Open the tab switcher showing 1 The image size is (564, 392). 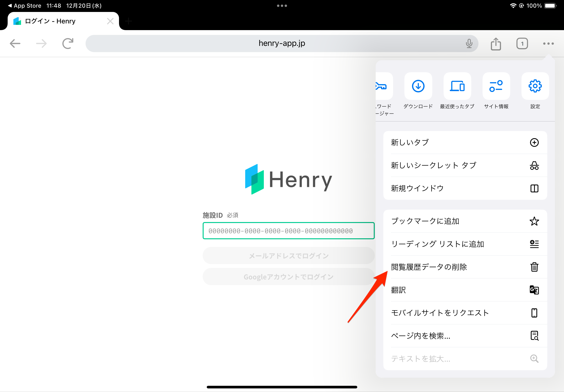point(522,44)
